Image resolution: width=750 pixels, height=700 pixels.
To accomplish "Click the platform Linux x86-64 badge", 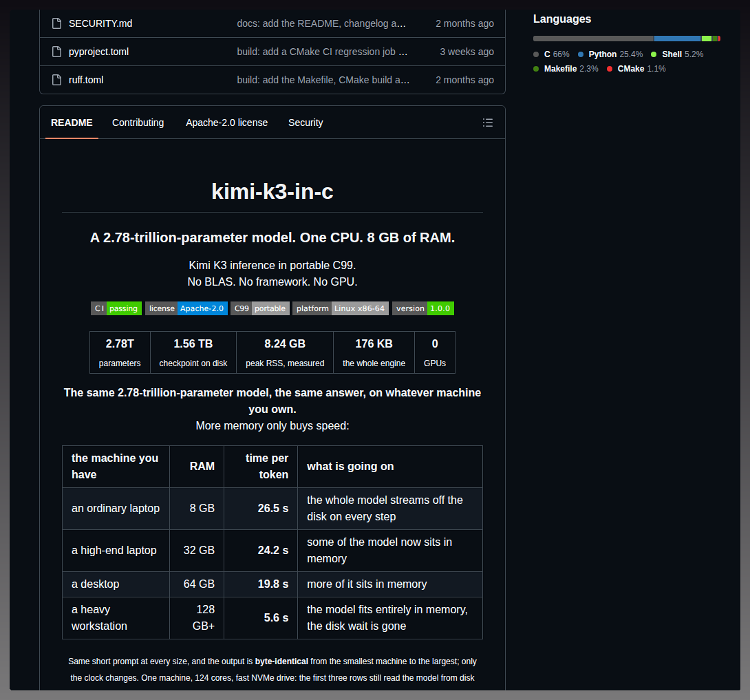I will (341, 308).
